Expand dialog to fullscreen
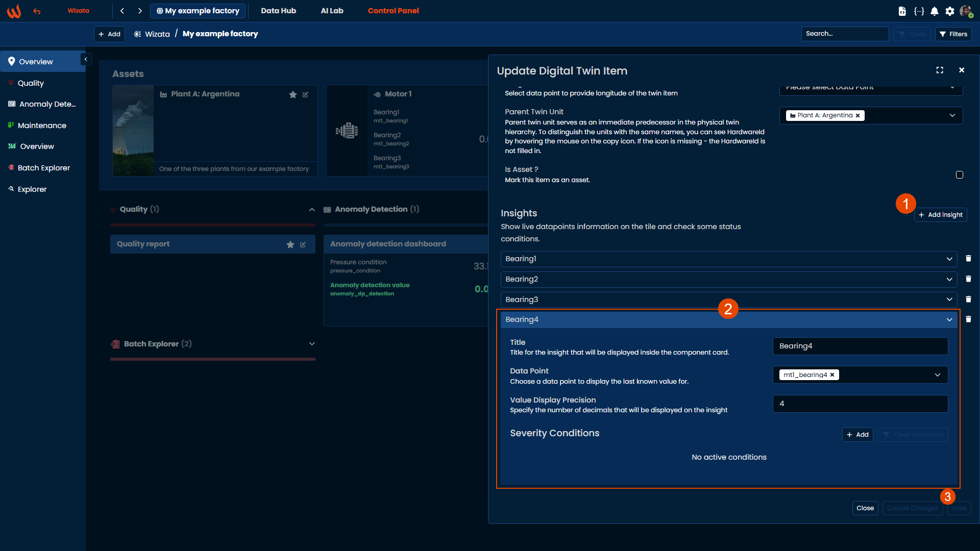 (940, 70)
